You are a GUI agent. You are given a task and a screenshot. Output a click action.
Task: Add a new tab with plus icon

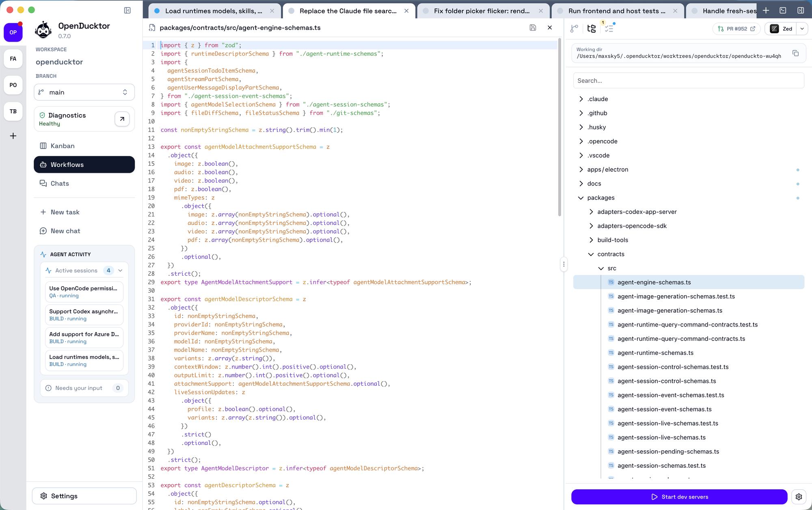coord(766,11)
